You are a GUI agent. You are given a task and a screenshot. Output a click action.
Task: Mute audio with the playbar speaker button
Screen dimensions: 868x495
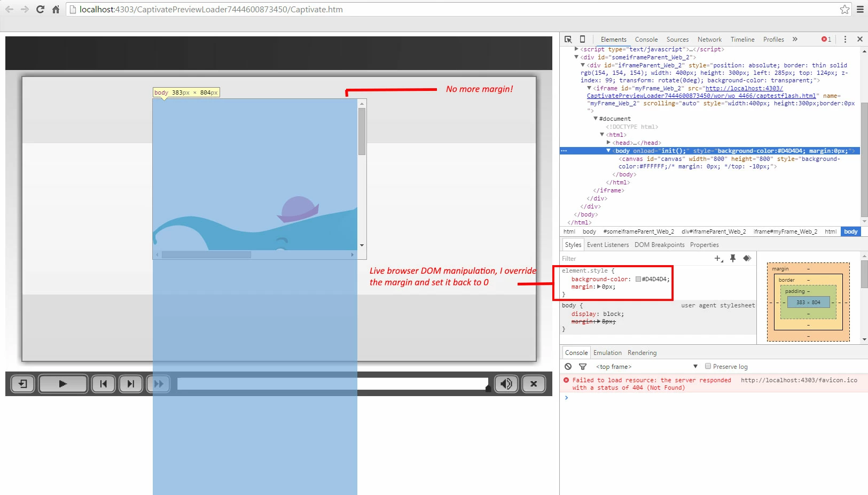tap(506, 384)
